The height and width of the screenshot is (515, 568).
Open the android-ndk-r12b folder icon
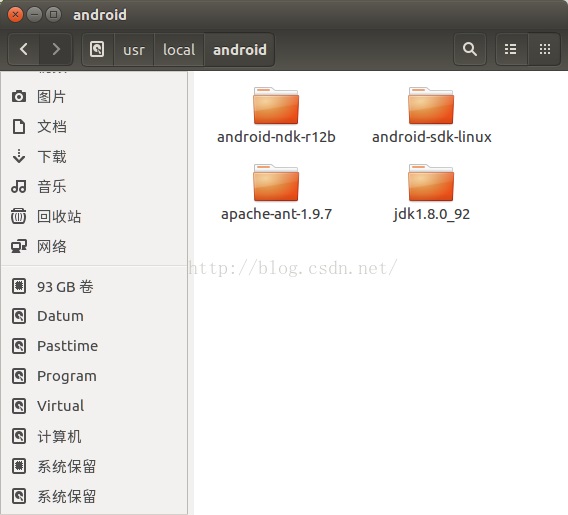[276, 106]
